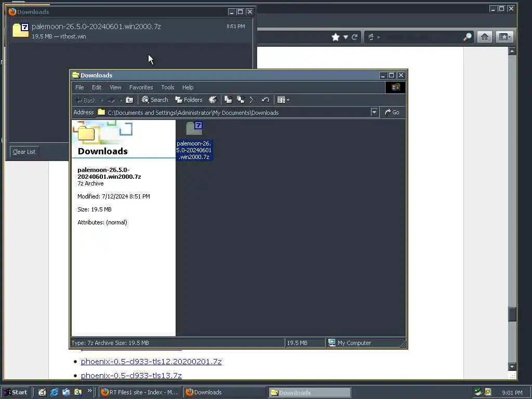Select the palemoon 7z file icon in folder
The height and width of the screenshot is (399, 532).
click(194, 129)
